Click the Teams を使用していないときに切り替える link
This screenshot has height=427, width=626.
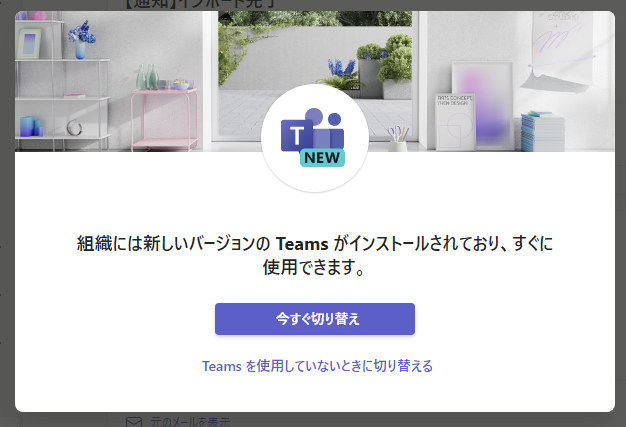[317, 366]
